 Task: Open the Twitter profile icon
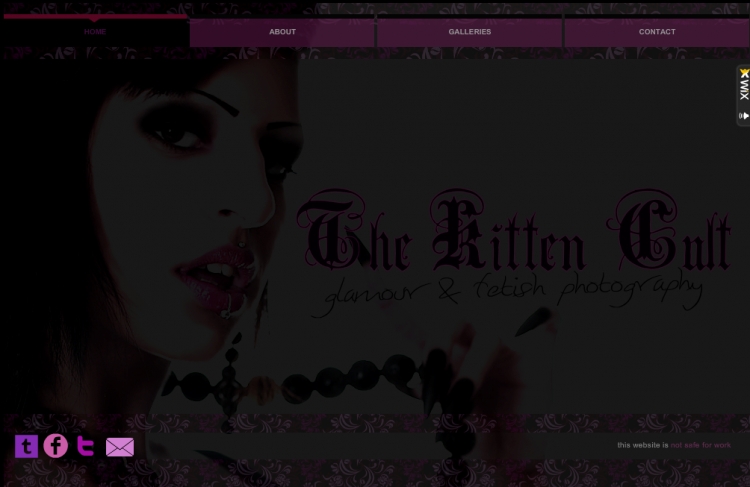tap(86, 446)
